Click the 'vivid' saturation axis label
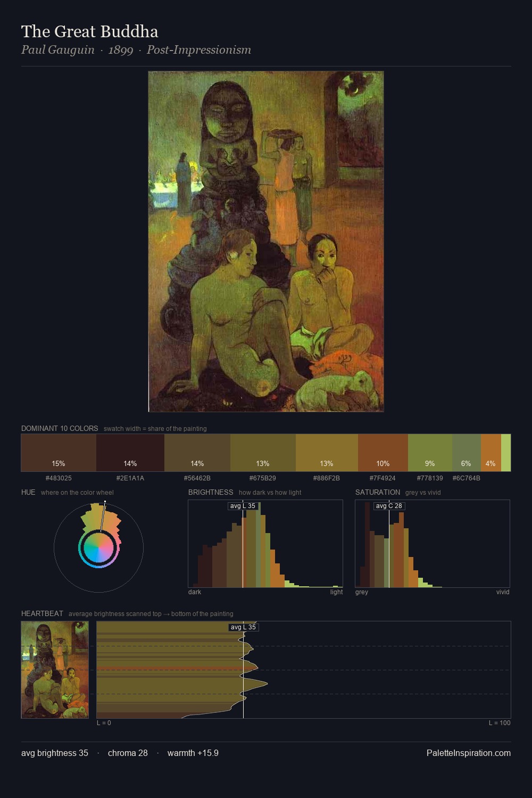 pyautogui.click(x=503, y=592)
